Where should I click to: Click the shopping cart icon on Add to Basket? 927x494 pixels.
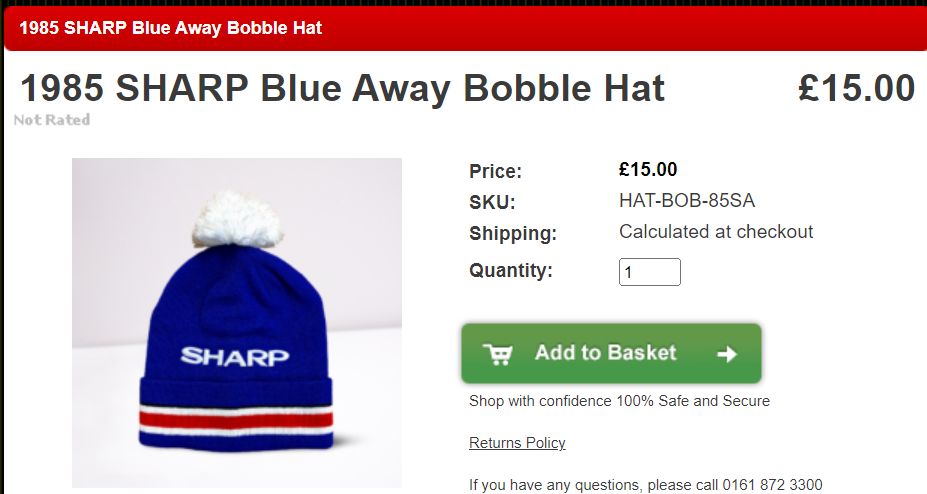[x=498, y=354]
